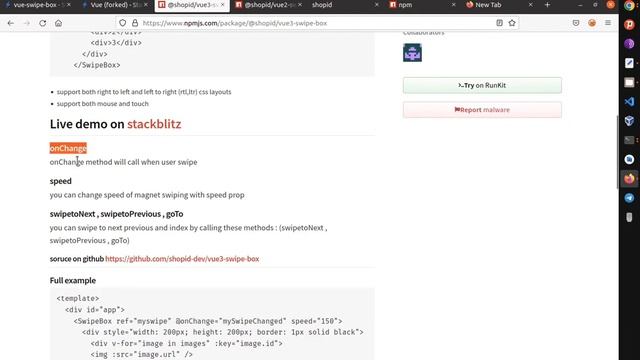
Task: Open Telegram from the dock
Action: tap(629, 198)
